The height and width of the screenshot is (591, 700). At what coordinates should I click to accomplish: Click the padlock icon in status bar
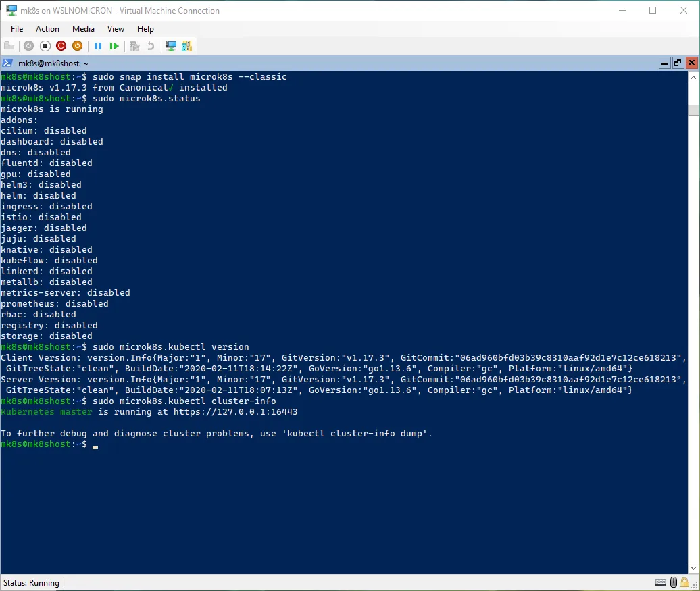pos(685,582)
